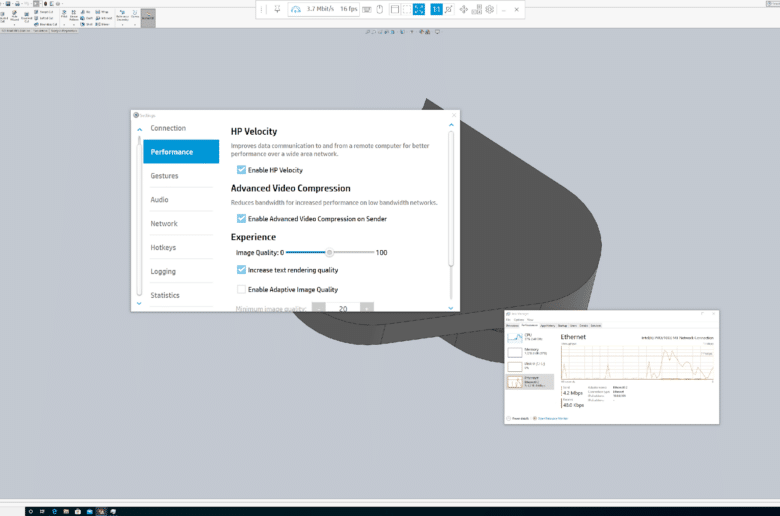Switch to windowed display mode icon
Screen dimensions: 780x516
click(395, 9)
